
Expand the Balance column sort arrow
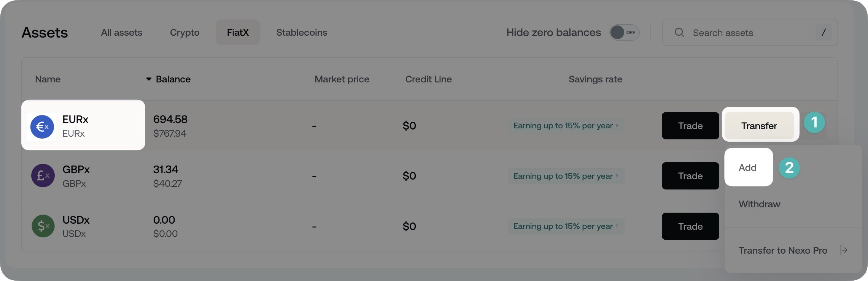(148, 79)
